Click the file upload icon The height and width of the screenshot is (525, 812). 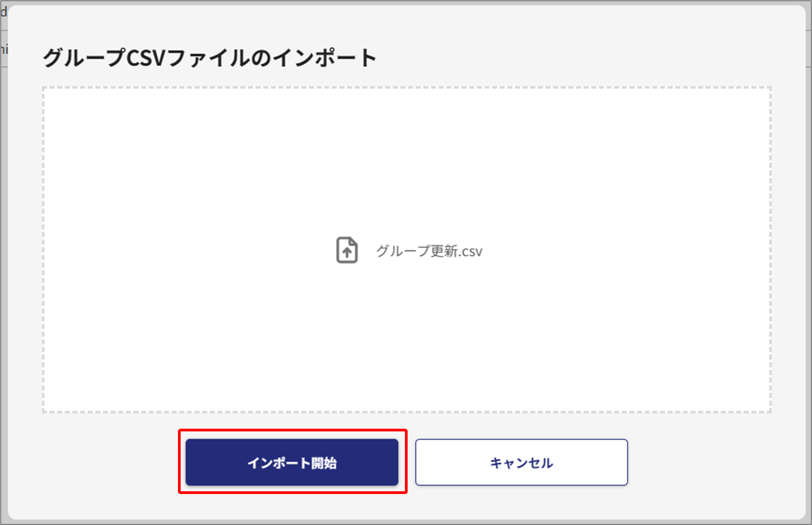pyautogui.click(x=347, y=250)
